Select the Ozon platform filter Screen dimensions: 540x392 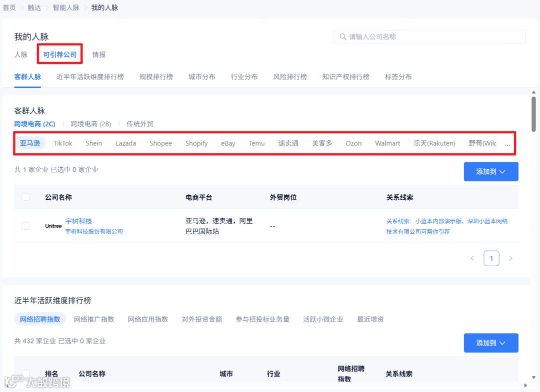(353, 143)
